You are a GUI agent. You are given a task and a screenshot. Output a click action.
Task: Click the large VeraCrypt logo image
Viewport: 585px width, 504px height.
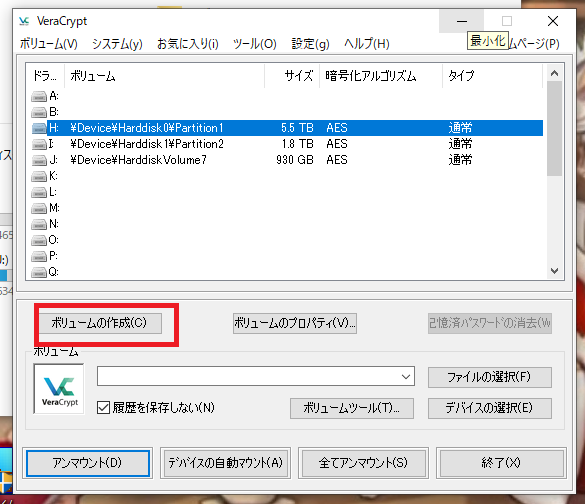[59, 389]
